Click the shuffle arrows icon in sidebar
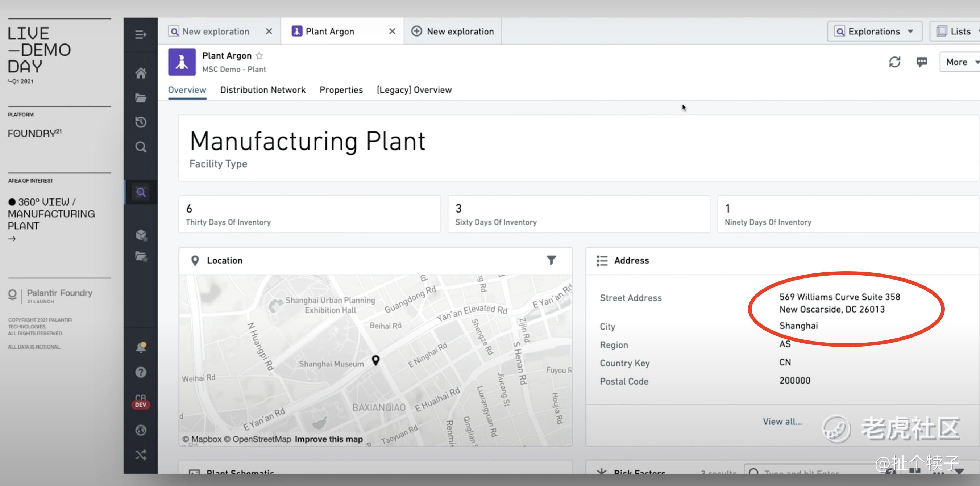Viewport: 980px width, 486px height. [x=141, y=455]
